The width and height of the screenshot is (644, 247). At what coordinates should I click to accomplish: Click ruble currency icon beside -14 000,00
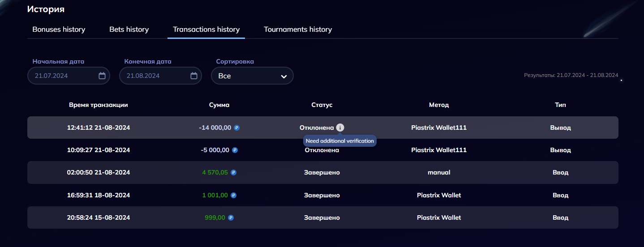(237, 128)
